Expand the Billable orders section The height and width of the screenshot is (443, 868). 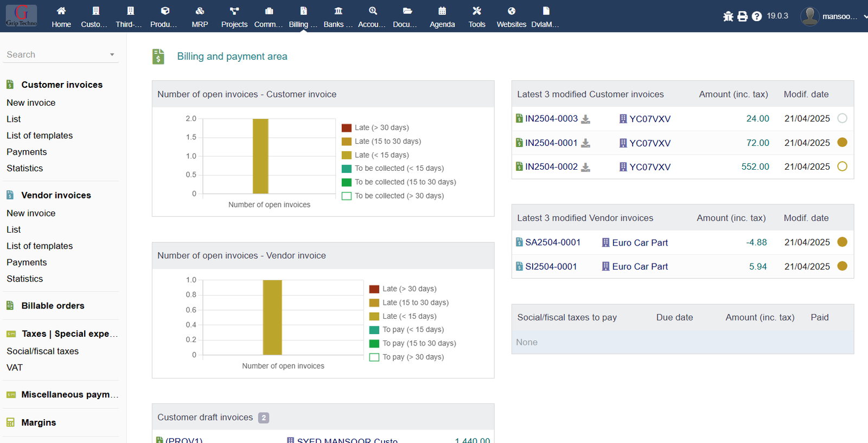53,306
